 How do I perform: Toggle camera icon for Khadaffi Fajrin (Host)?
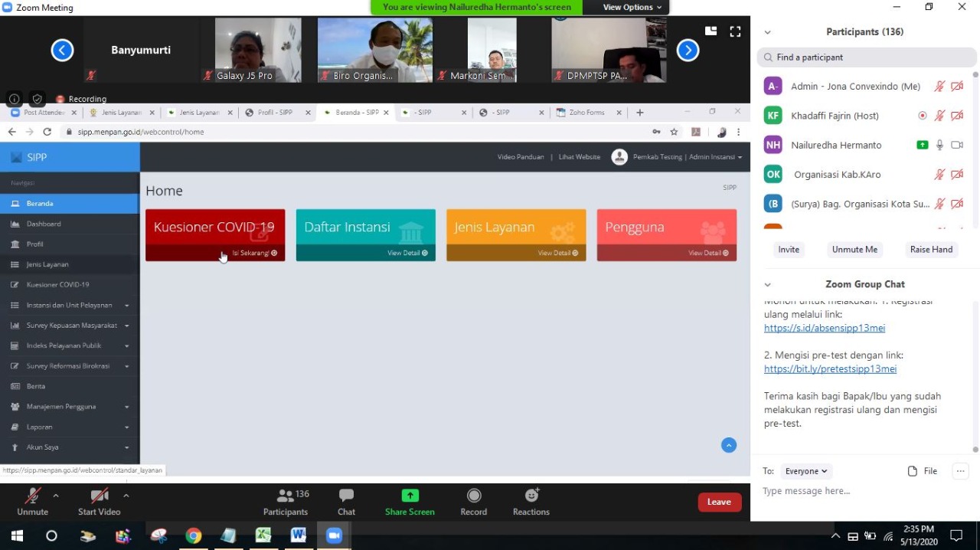tap(957, 116)
